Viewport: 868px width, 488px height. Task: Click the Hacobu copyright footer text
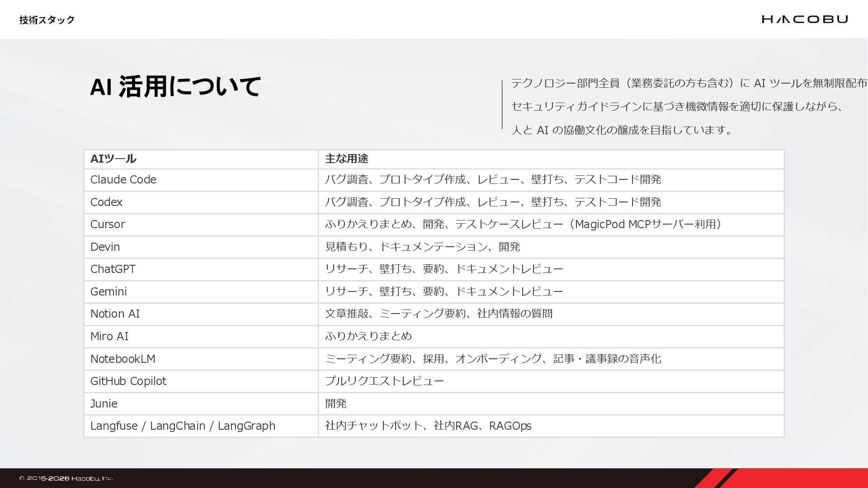pos(66,478)
